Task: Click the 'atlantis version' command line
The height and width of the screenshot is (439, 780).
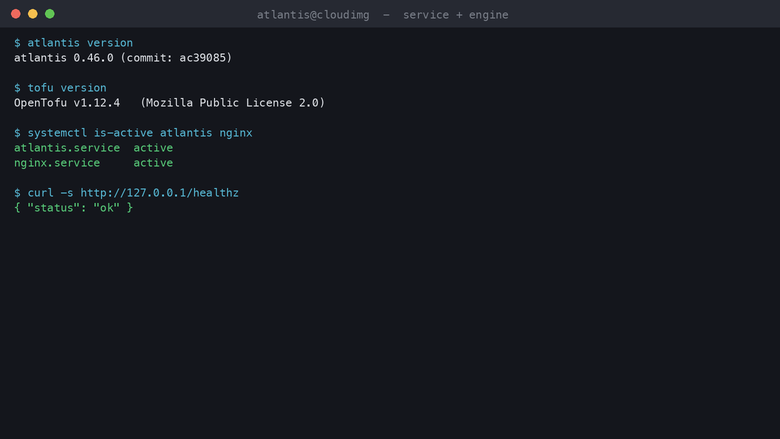Action: (x=74, y=43)
